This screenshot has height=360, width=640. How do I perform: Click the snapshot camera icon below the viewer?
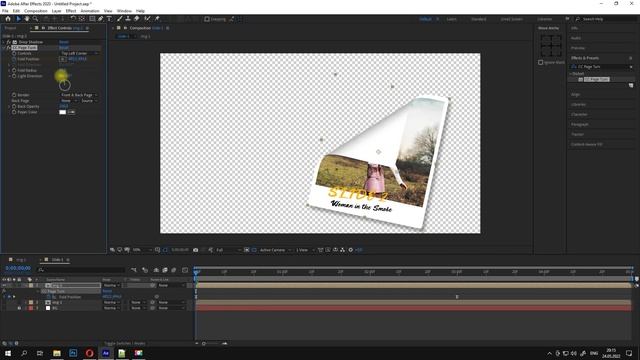[196, 250]
